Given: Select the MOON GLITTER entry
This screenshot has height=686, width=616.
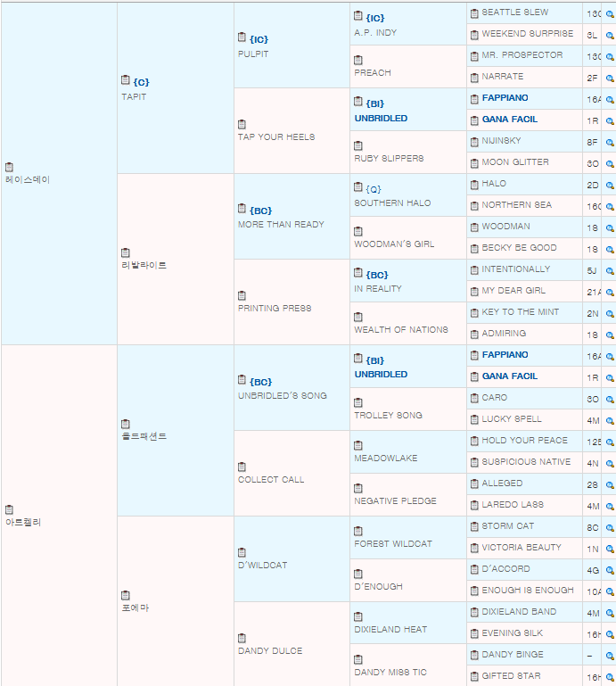Looking at the screenshot, I should click(515, 162).
